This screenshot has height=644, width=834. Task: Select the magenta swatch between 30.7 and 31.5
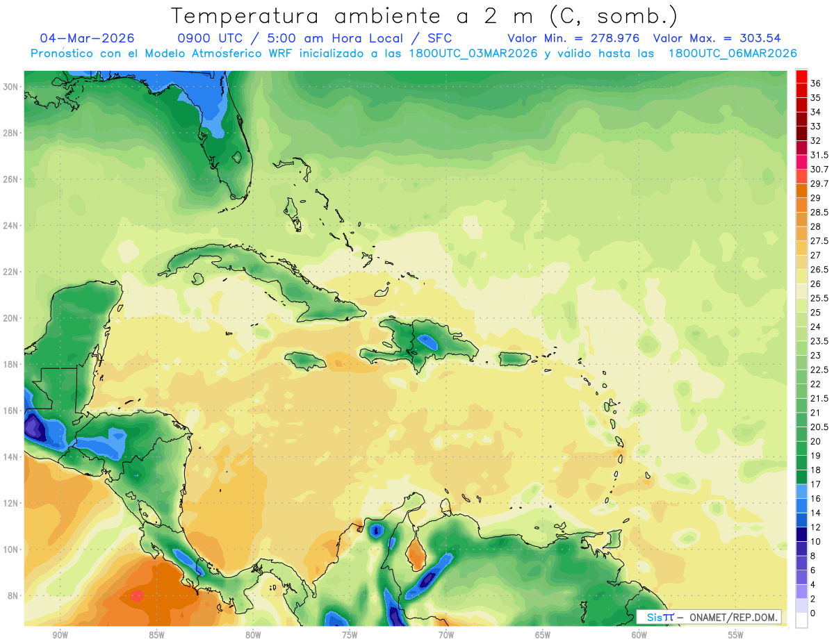click(801, 162)
